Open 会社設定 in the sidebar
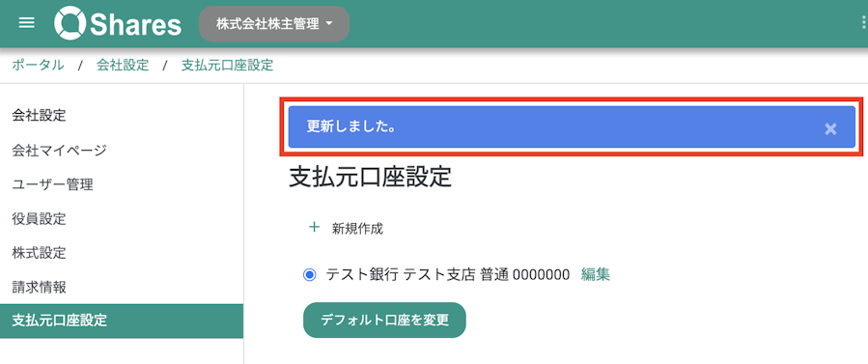 (39, 116)
